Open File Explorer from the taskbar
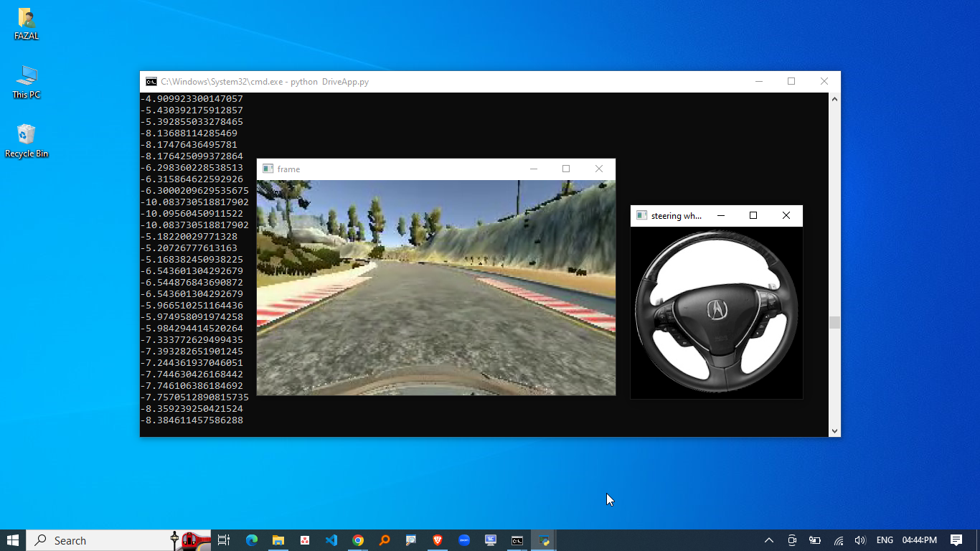 point(278,540)
